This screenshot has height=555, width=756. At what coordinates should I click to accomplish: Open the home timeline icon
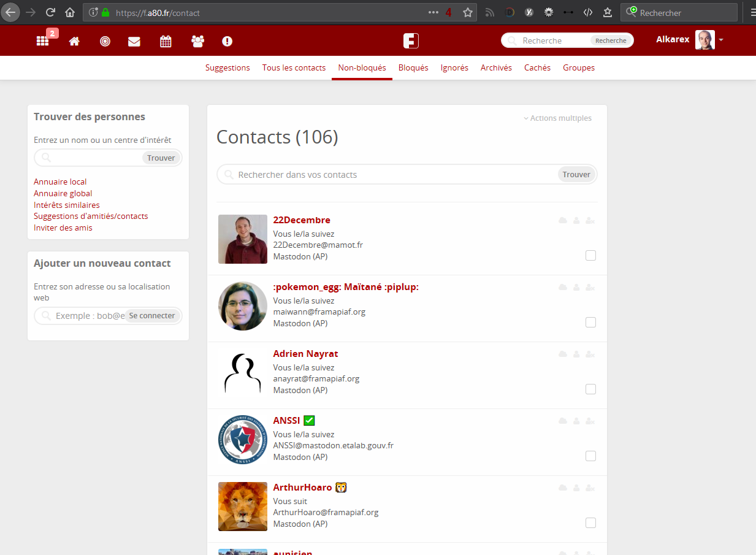(x=74, y=40)
